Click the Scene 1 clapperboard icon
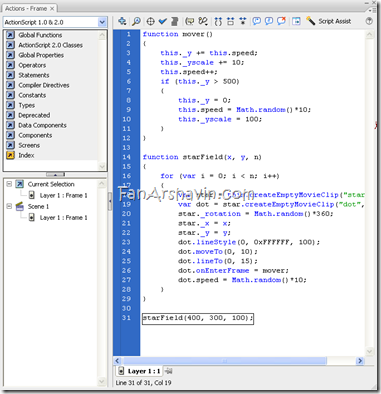The width and height of the screenshot is (381, 394). (x=20, y=206)
